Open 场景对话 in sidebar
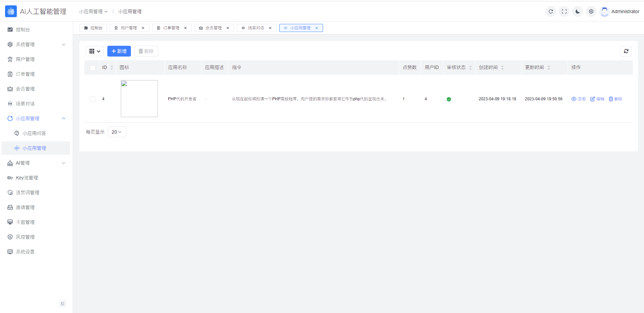Image resolution: width=644 pixels, height=313 pixels. tap(36, 104)
